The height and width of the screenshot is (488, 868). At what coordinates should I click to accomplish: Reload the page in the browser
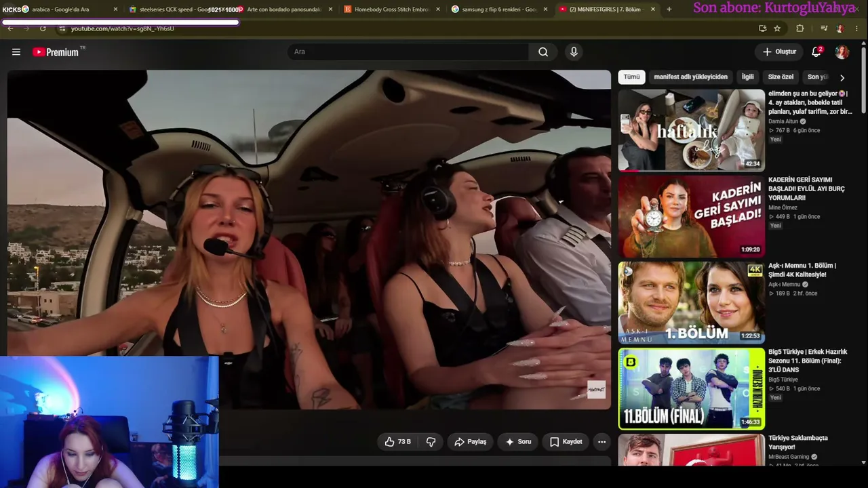[x=43, y=28]
